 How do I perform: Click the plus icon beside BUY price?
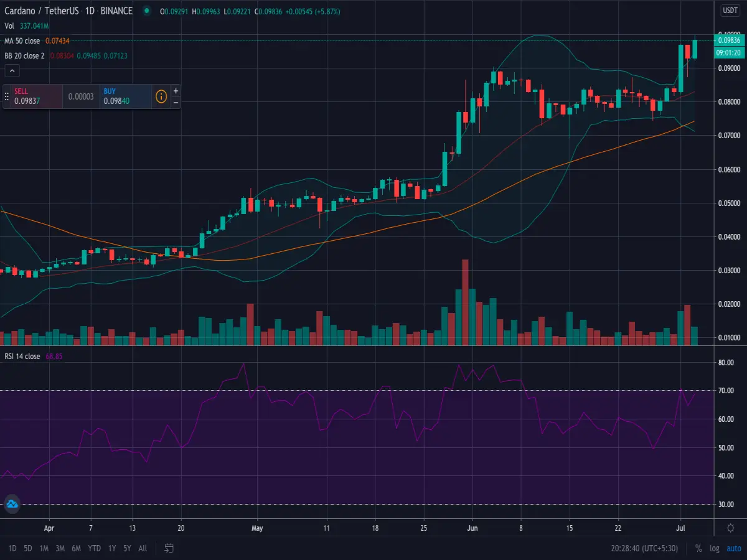(176, 91)
